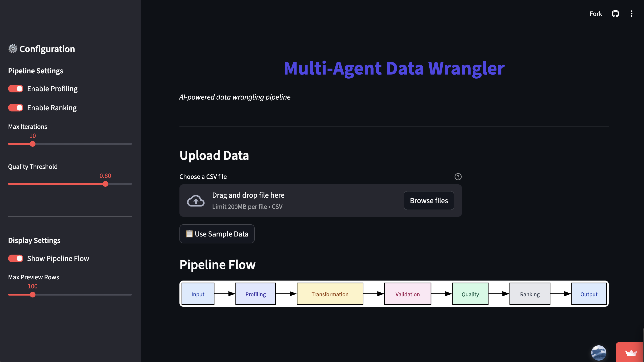This screenshot has width=644, height=362.
Task: Click the Configuration gear icon
Action: point(13,49)
